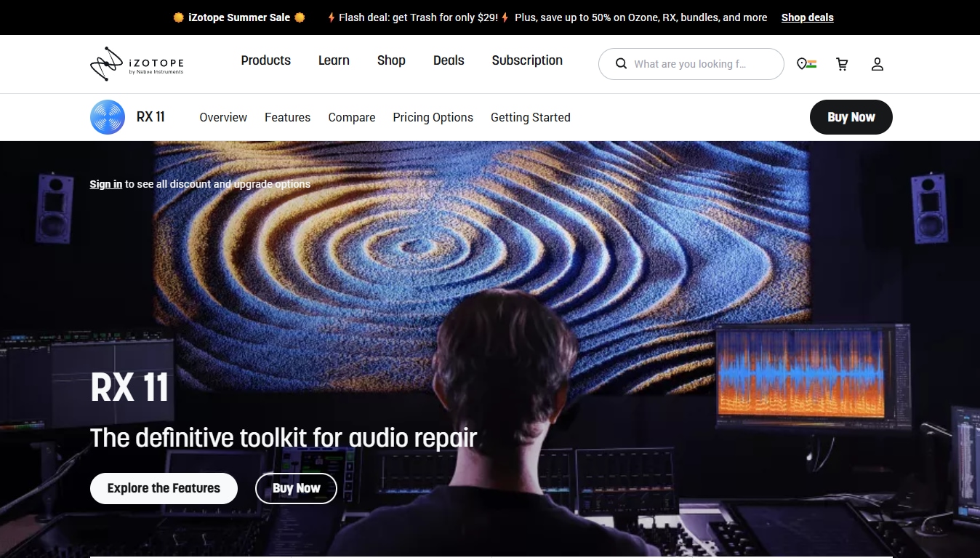Click the large RX 11 hero title
This screenshot has width=980, height=558.
tap(129, 387)
